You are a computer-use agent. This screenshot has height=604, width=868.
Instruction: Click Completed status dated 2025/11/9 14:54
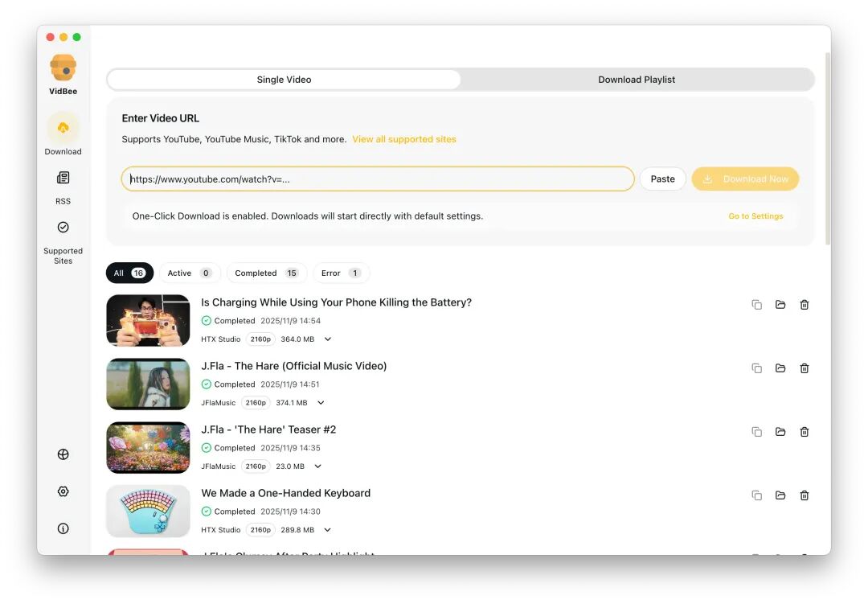click(228, 321)
